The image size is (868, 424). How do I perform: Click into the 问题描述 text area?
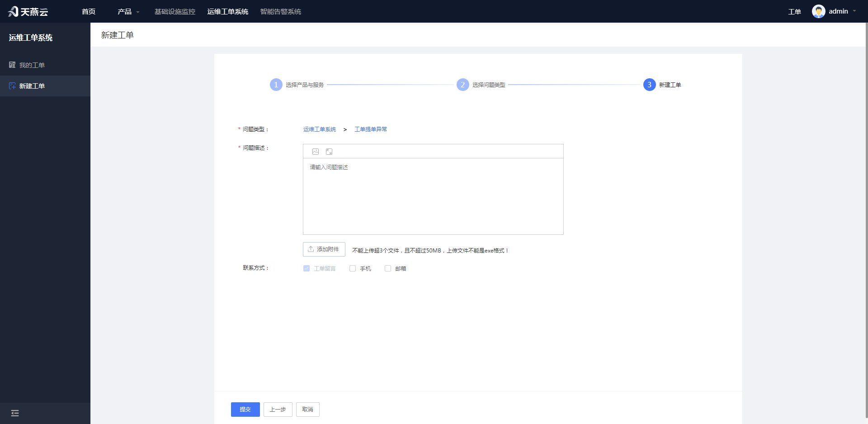tap(433, 196)
